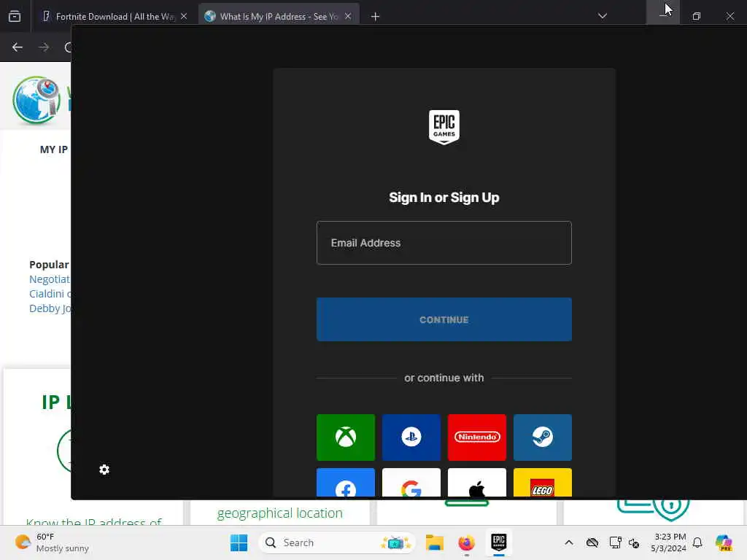Screen dimensions: 747x560
Task: Sign in with the Nintendo button
Action: pyautogui.click(x=477, y=437)
